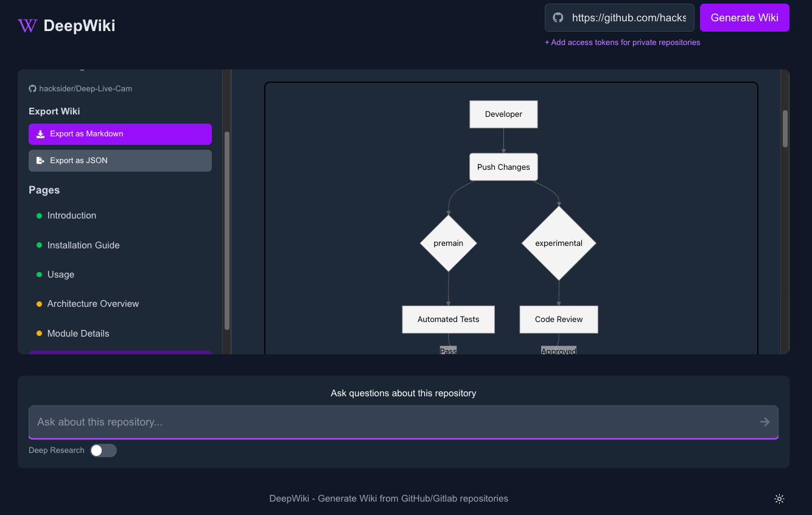Click the yellow status indicator next to Module Details
812x515 pixels.
pos(38,333)
